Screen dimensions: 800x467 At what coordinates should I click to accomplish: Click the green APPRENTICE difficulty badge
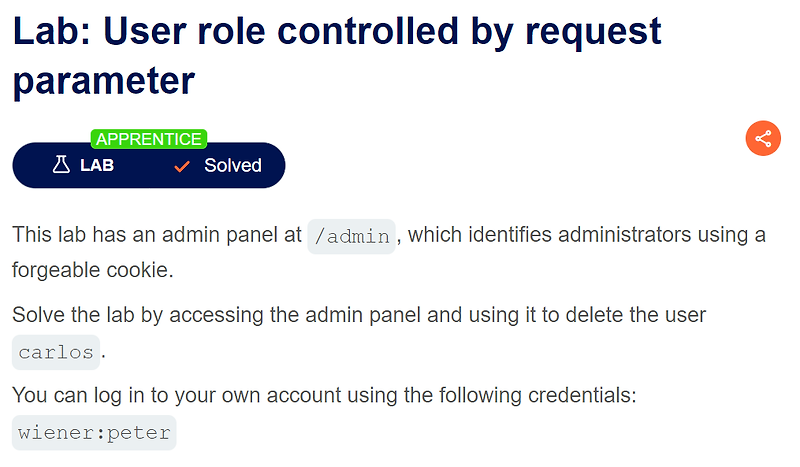[148, 139]
